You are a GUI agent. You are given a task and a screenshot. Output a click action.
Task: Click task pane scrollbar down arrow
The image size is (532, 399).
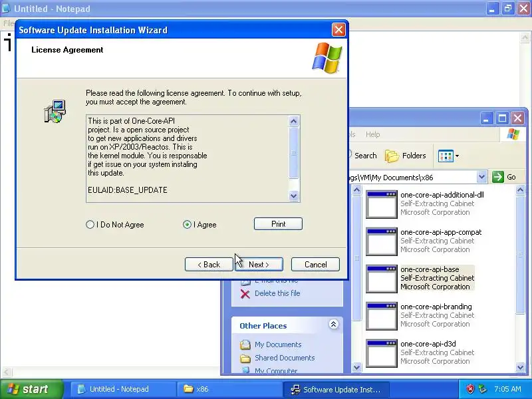[356, 367]
